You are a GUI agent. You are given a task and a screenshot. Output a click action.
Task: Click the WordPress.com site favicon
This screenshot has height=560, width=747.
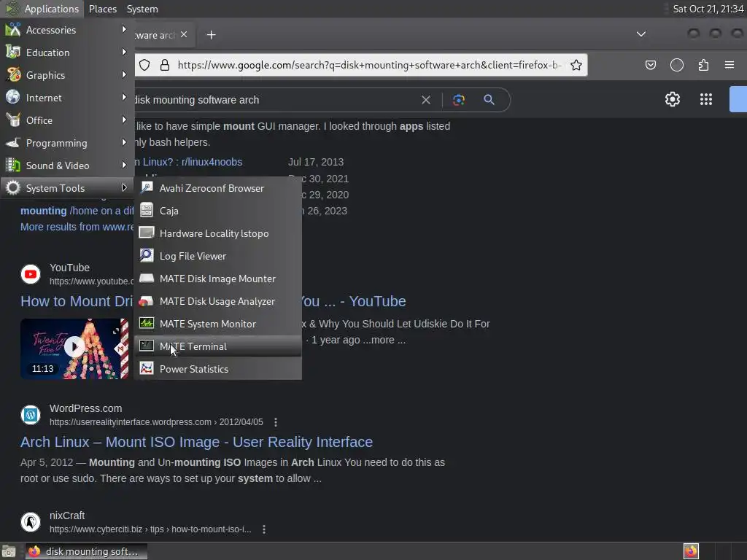coord(31,415)
